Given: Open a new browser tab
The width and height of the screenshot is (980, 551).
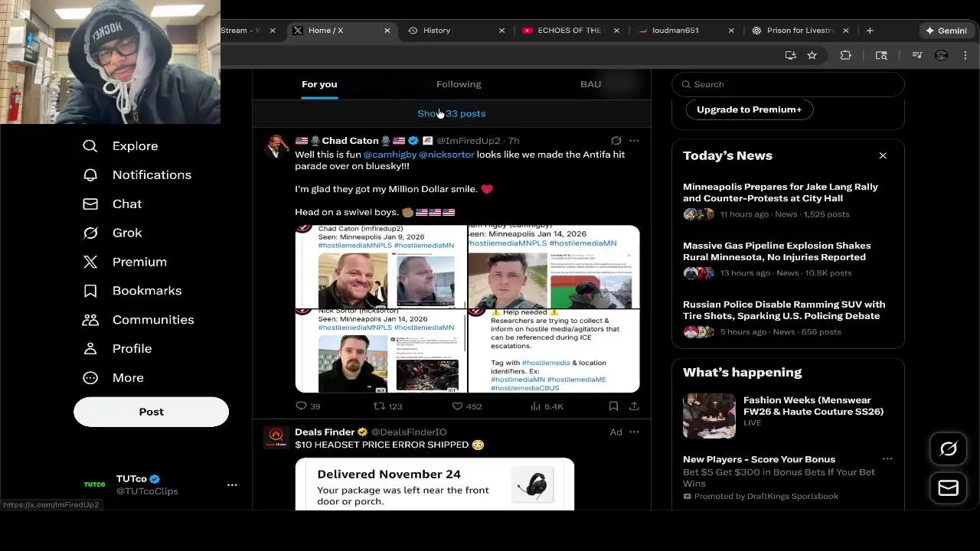Looking at the screenshot, I should click(870, 31).
